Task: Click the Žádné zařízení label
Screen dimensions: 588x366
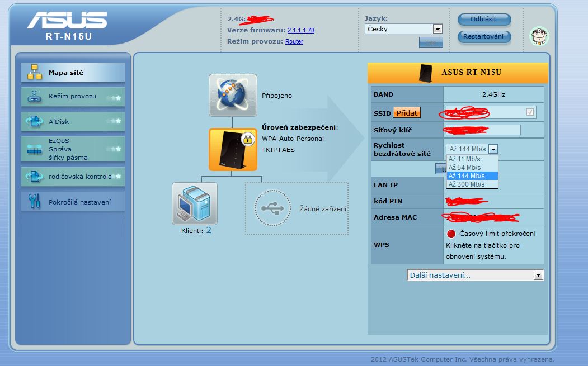Action: coord(323,208)
